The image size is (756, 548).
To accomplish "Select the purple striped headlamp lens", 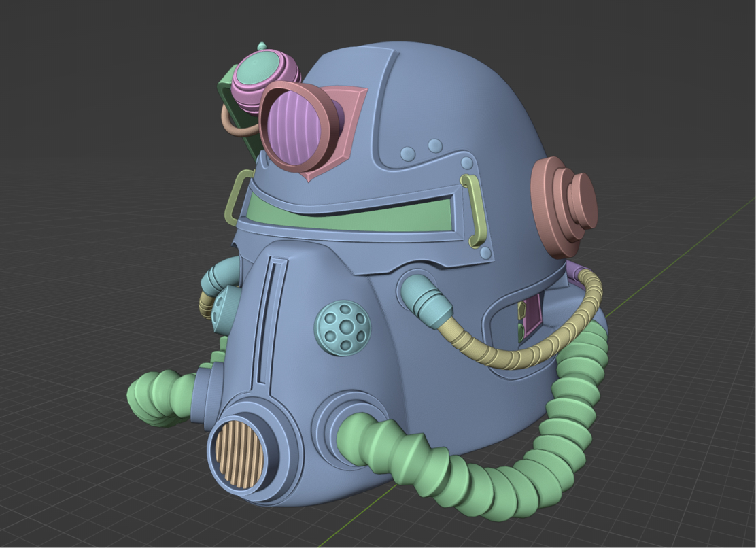I will tap(293, 127).
